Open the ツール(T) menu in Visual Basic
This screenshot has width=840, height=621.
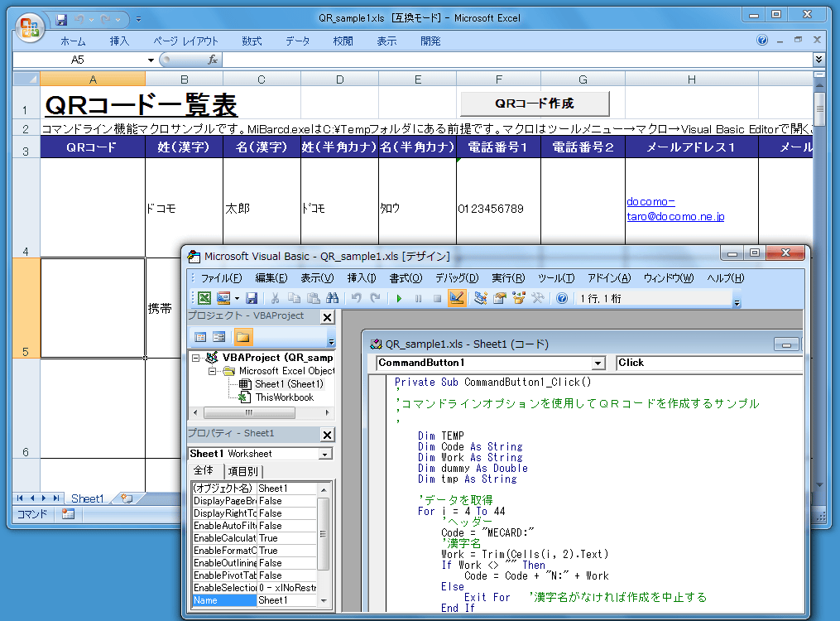coord(556,278)
